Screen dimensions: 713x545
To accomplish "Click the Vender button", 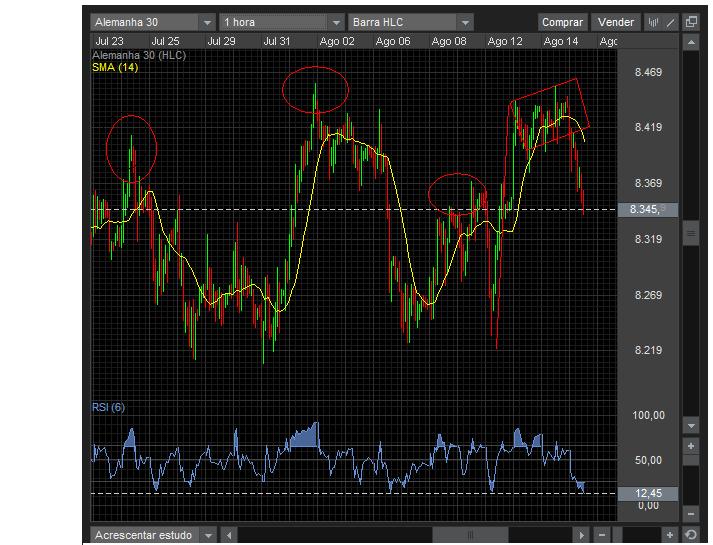I will coord(616,22).
